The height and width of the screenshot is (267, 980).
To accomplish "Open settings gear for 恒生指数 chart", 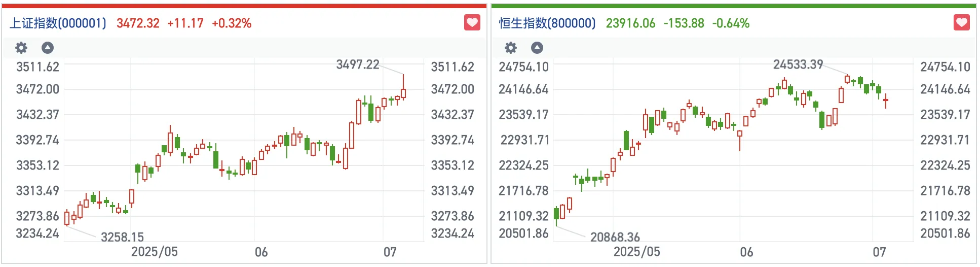I will click(511, 48).
